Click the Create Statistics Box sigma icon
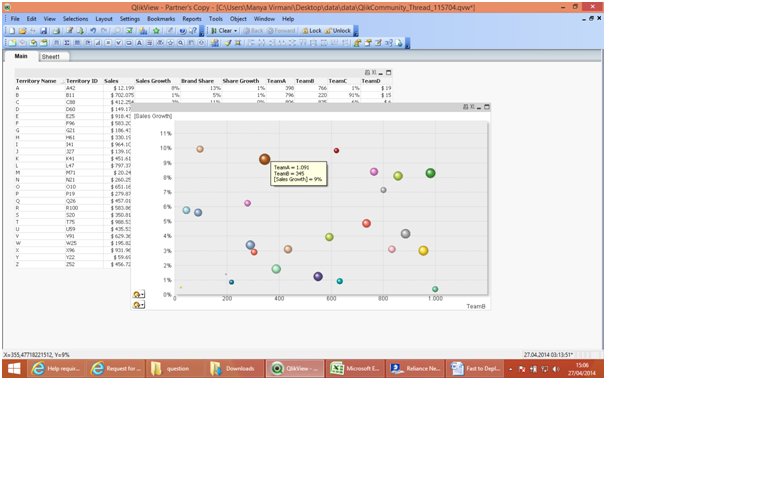Screen dimensions: 768x480 pos(67,43)
